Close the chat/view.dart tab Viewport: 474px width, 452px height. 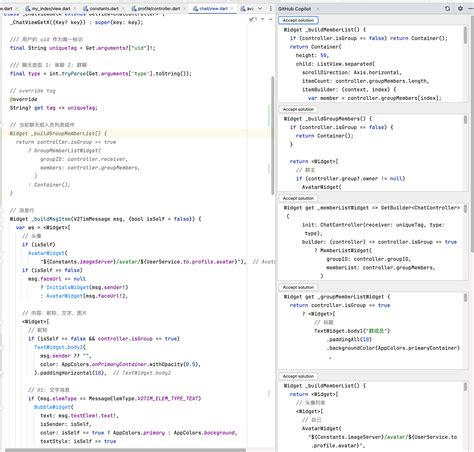pyautogui.click(x=232, y=8)
